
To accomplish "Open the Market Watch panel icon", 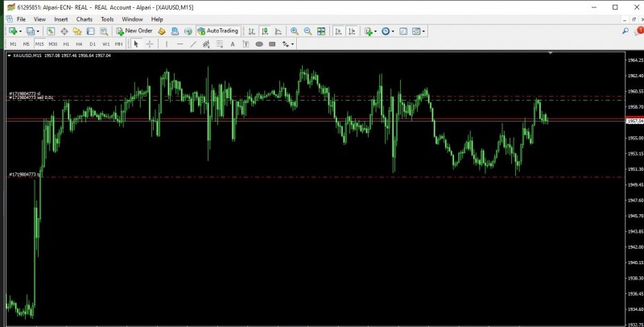I will click(x=51, y=31).
